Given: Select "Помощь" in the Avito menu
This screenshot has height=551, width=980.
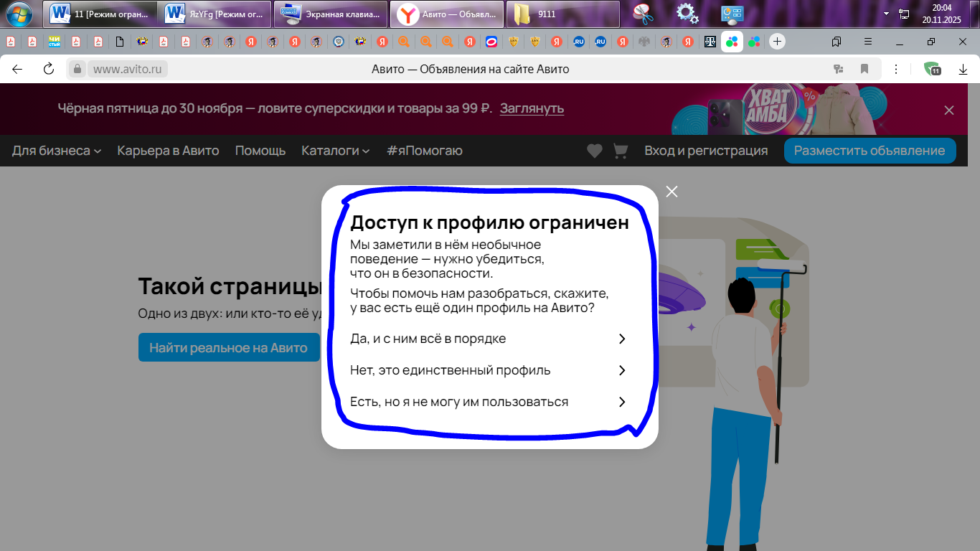Looking at the screenshot, I should pyautogui.click(x=260, y=151).
